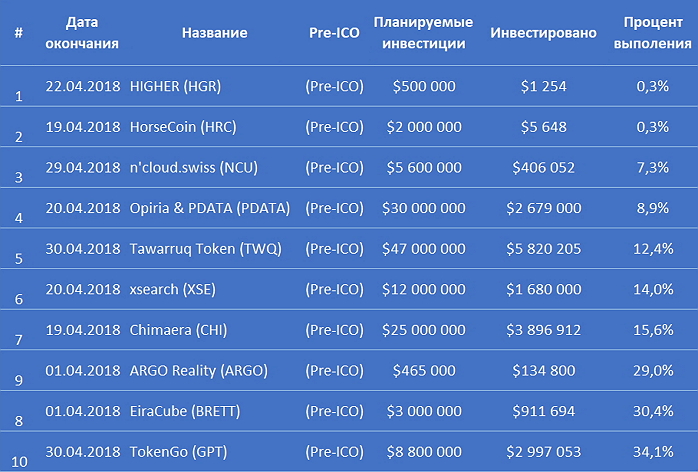Select the TokenGo (GPT) project
The height and width of the screenshot is (472, 698).
pos(179,452)
